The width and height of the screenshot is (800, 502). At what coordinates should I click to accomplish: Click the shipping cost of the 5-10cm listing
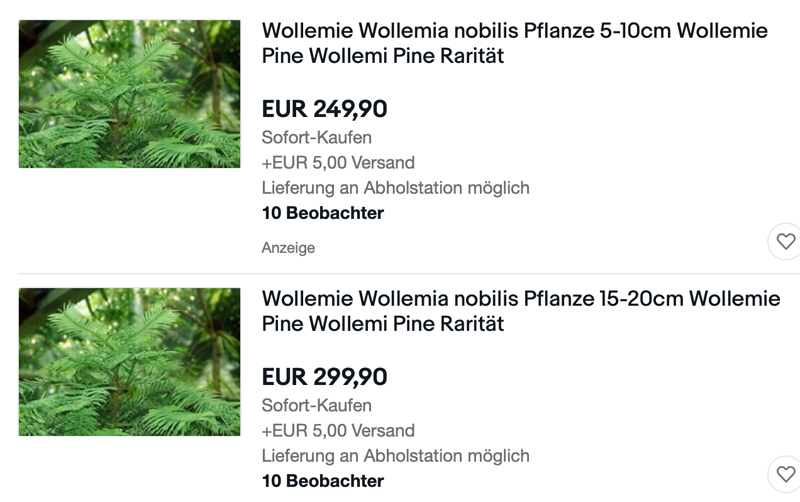pyautogui.click(x=338, y=163)
